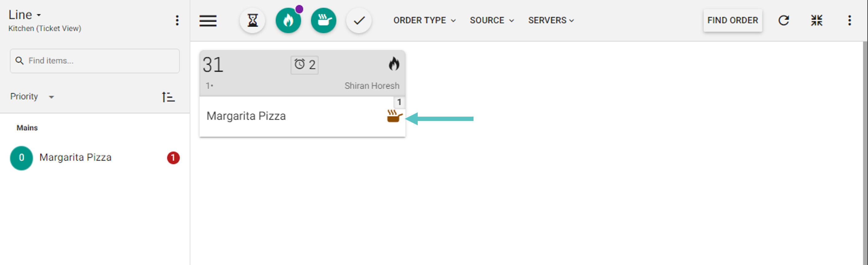Toggle the fired flame filter
The image size is (868, 265).
tap(288, 21)
